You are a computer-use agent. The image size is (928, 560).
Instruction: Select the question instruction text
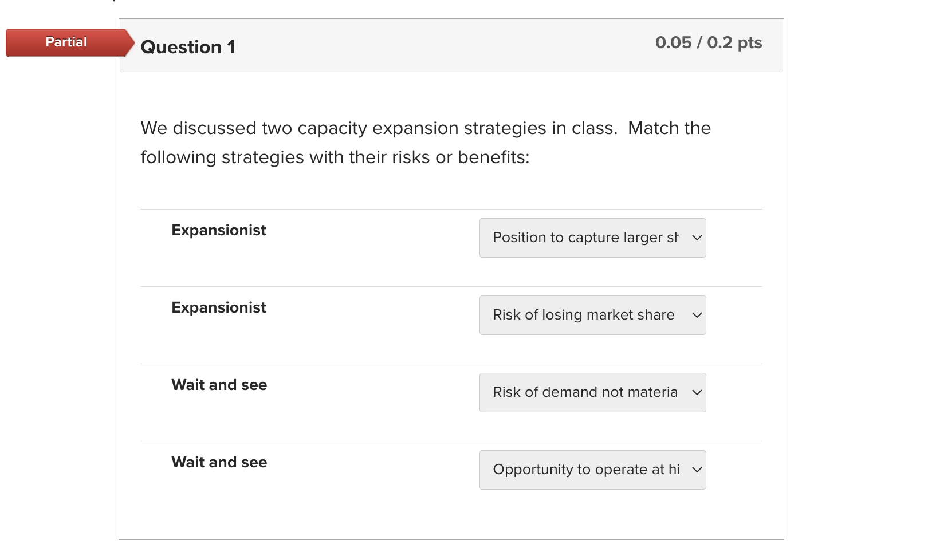[x=425, y=142]
